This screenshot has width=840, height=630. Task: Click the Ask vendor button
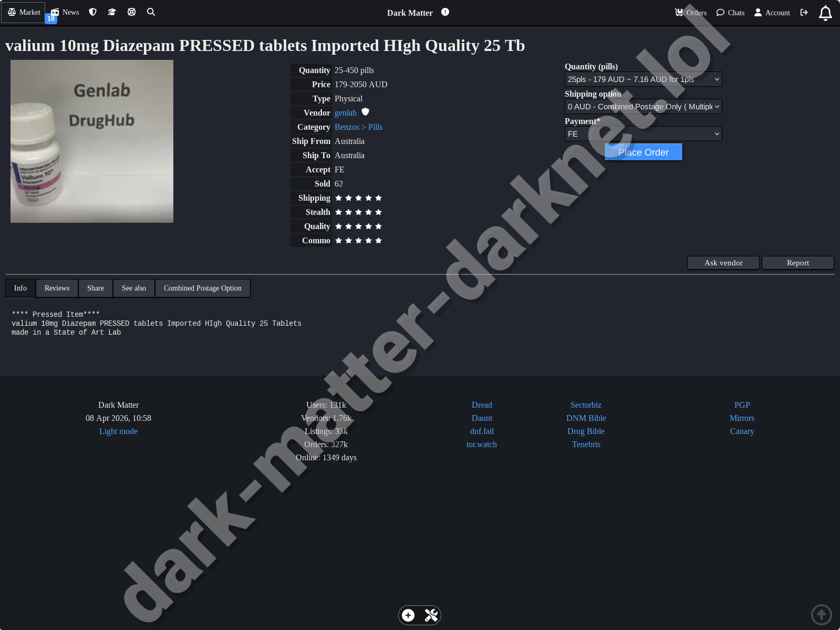723,263
